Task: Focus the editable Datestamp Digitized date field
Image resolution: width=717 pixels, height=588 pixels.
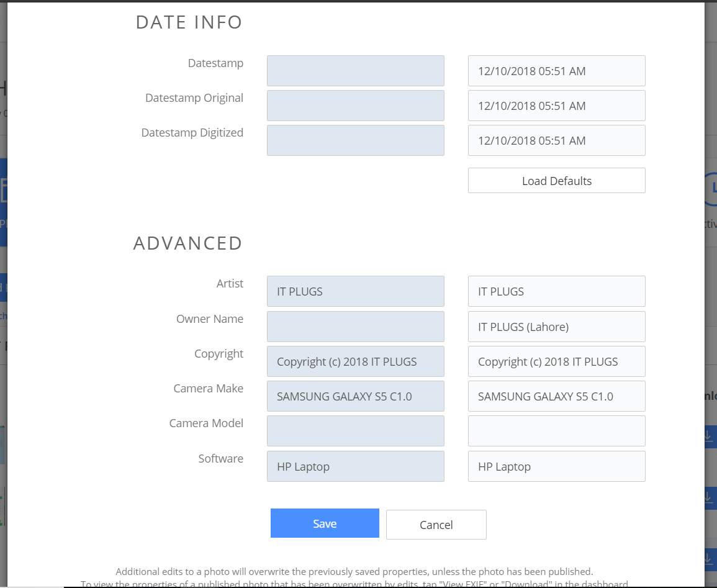Action: click(556, 140)
